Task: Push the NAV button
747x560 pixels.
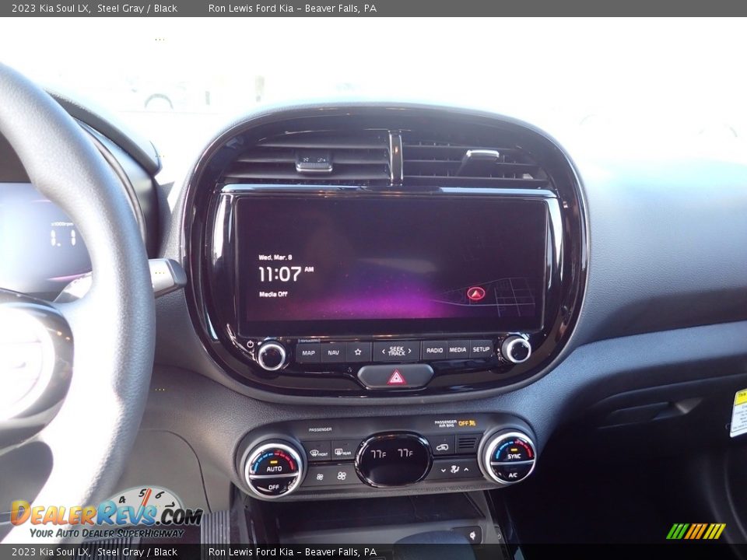Action: click(334, 352)
